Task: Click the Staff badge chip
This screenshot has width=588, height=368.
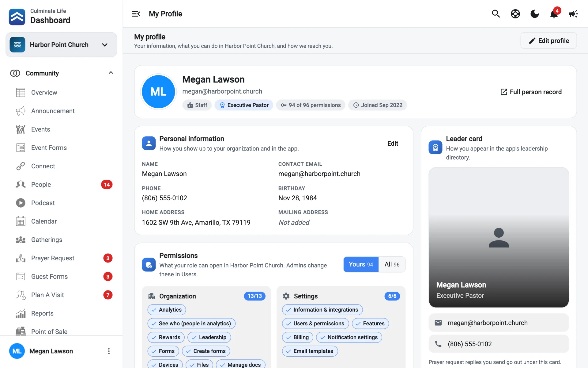Action: click(x=197, y=105)
